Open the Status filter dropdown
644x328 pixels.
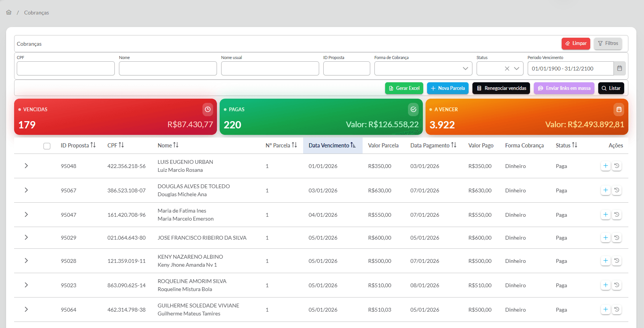point(516,69)
